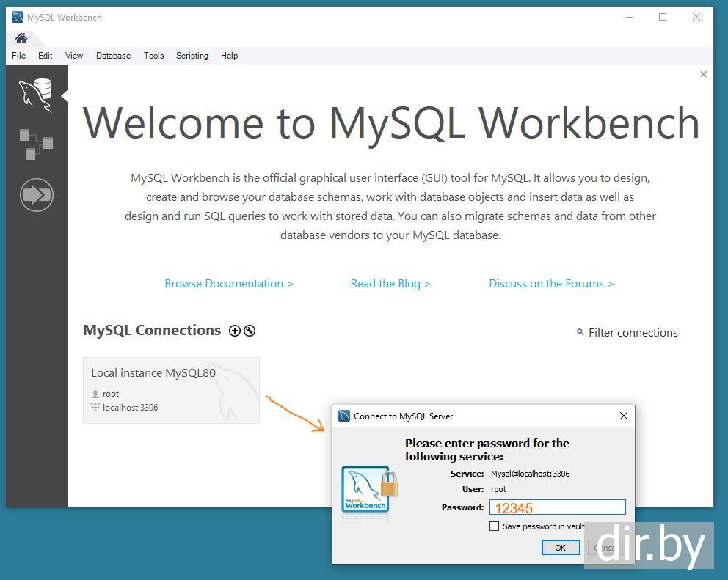Image resolution: width=728 pixels, height=580 pixels.
Task: Open Local instance MySQL80 connection tile
Action: [x=171, y=390]
